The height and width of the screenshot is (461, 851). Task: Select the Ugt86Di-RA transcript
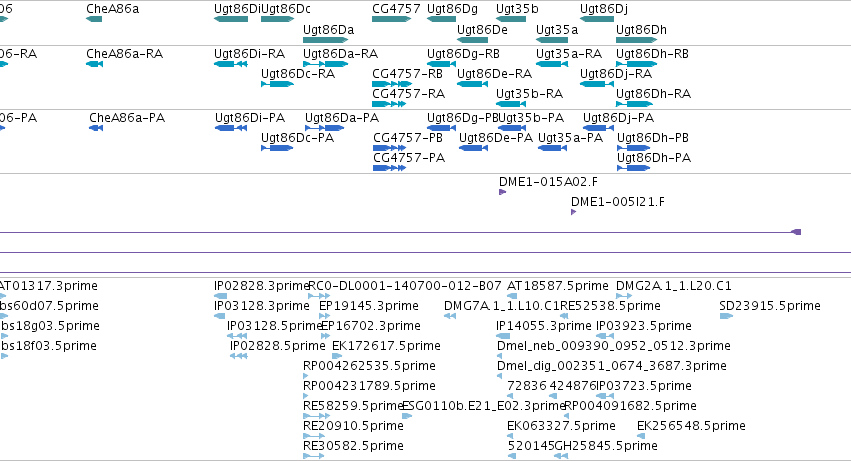[x=231, y=64]
